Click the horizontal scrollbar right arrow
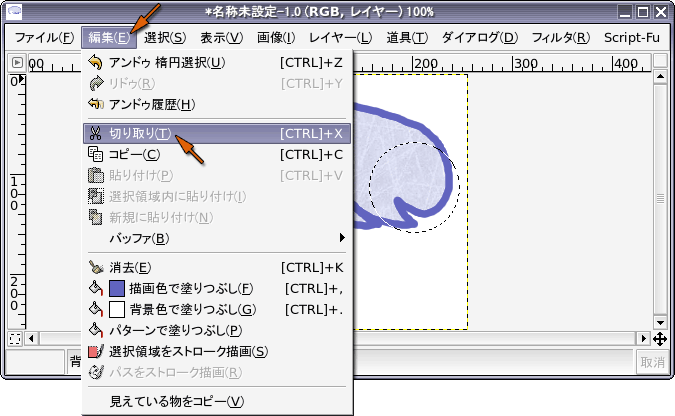Screen dimensions: 675x416 (643, 339)
